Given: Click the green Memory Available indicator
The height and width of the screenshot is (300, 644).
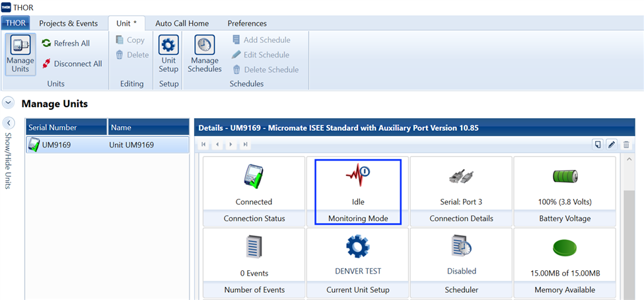Looking at the screenshot, I should click(x=565, y=248).
